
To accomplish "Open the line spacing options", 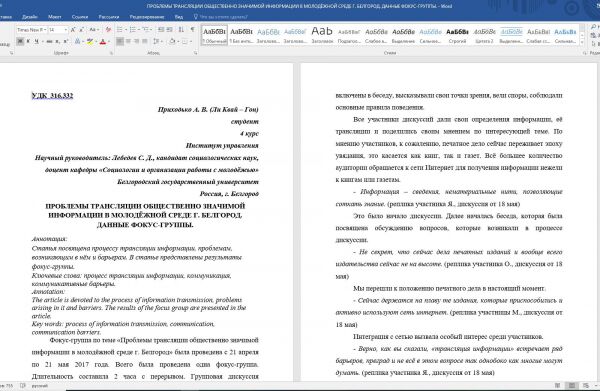I will pos(157,41).
